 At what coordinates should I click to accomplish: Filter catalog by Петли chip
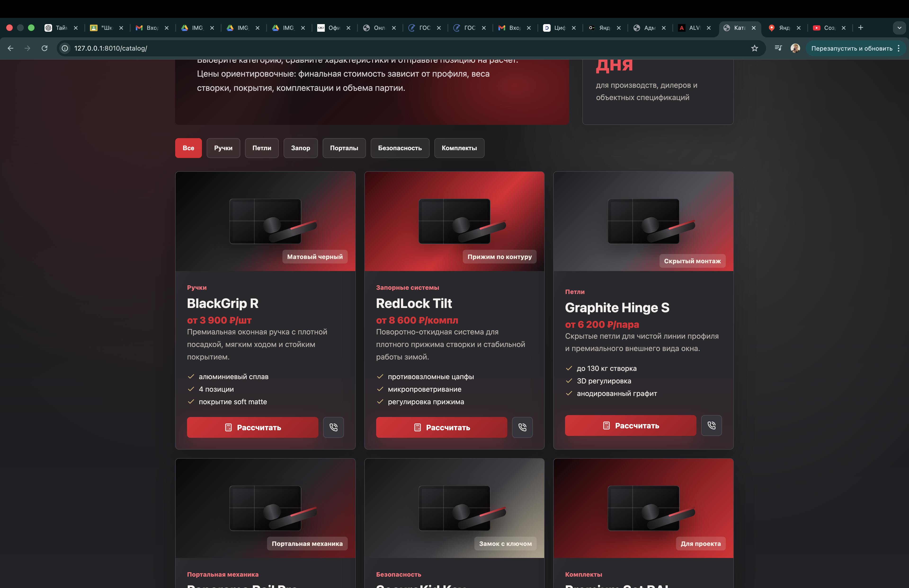pos(262,148)
